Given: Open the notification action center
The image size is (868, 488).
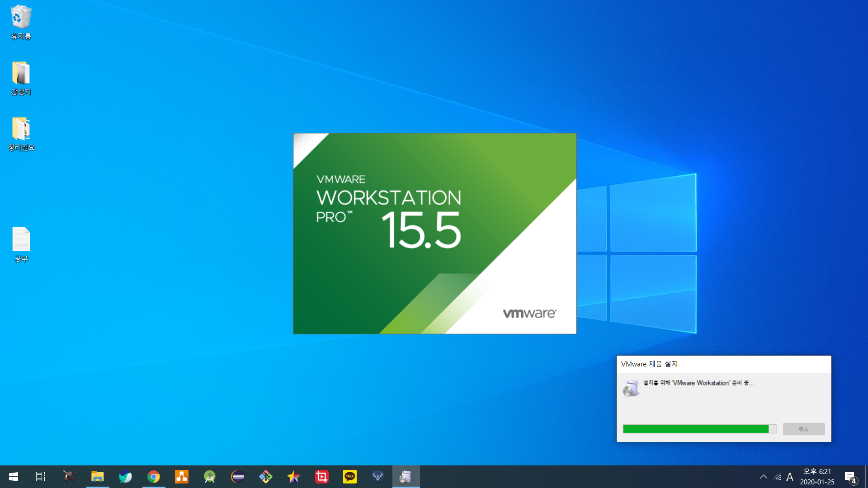Looking at the screenshot, I should [x=850, y=477].
